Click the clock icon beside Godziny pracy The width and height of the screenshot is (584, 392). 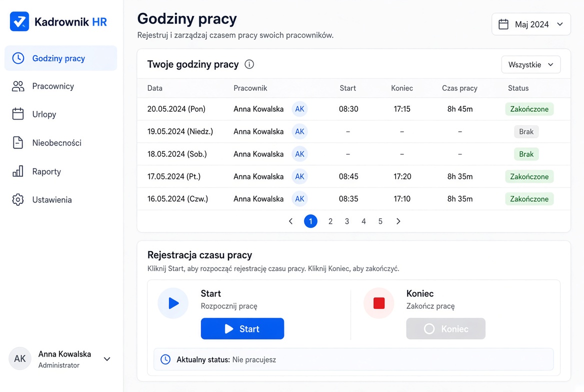click(x=18, y=58)
